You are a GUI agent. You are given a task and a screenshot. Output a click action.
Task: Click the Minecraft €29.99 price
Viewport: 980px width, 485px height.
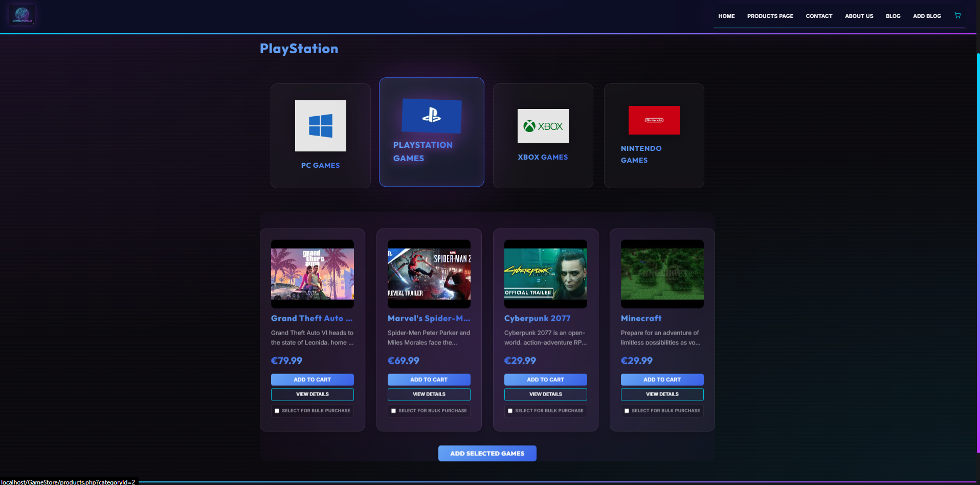click(x=637, y=361)
